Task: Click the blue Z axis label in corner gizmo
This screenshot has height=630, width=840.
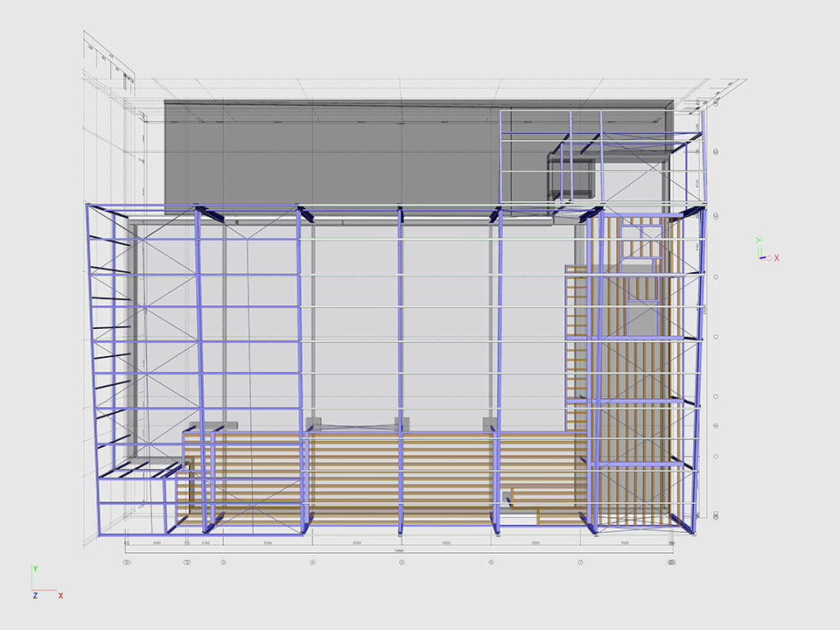Action: [x=34, y=595]
